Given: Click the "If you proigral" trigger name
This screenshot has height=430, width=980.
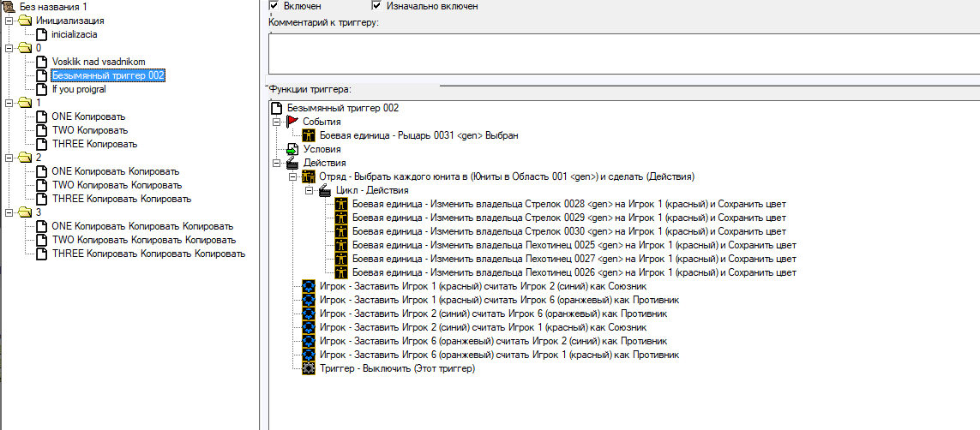Looking at the screenshot, I should (79, 89).
